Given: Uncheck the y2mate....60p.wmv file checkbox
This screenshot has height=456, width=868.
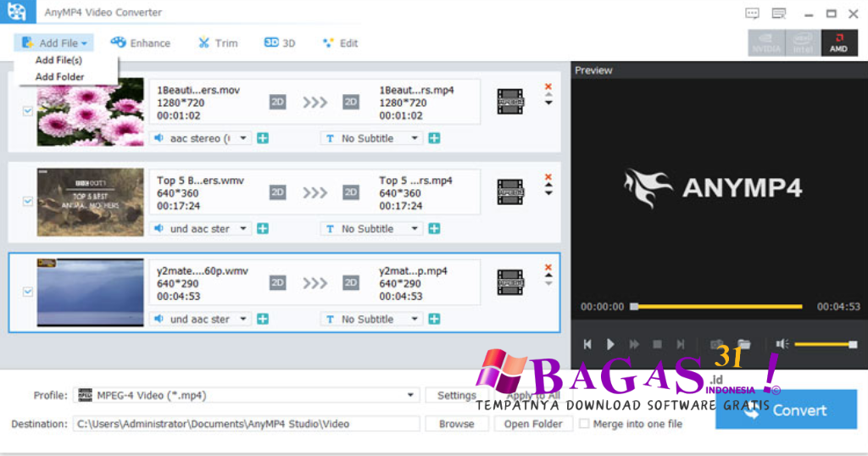Looking at the screenshot, I should tap(28, 291).
